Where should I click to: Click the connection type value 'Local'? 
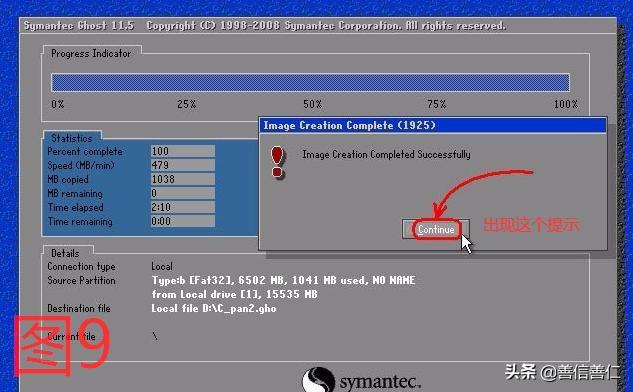162,266
